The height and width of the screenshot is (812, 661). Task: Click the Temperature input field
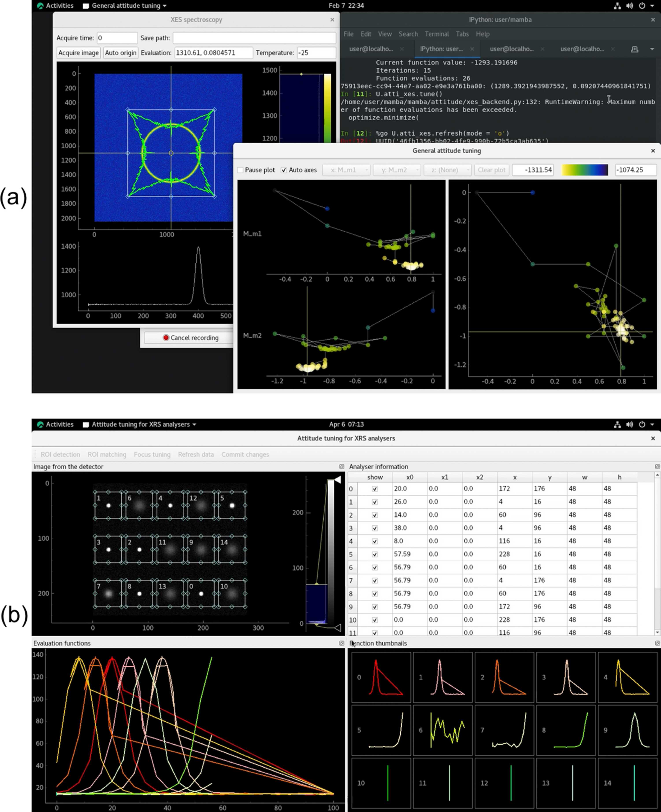[x=316, y=52]
